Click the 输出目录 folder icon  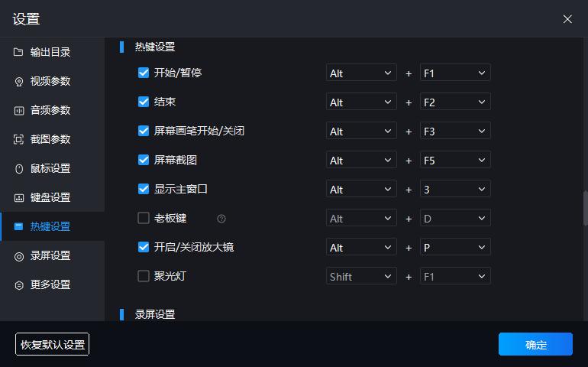(18, 52)
